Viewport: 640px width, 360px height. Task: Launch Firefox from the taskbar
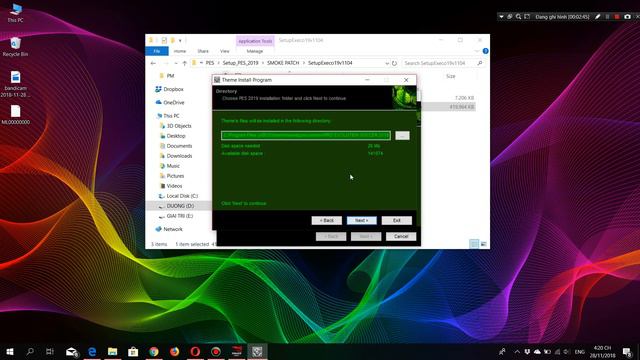click(x=174, y=351)
